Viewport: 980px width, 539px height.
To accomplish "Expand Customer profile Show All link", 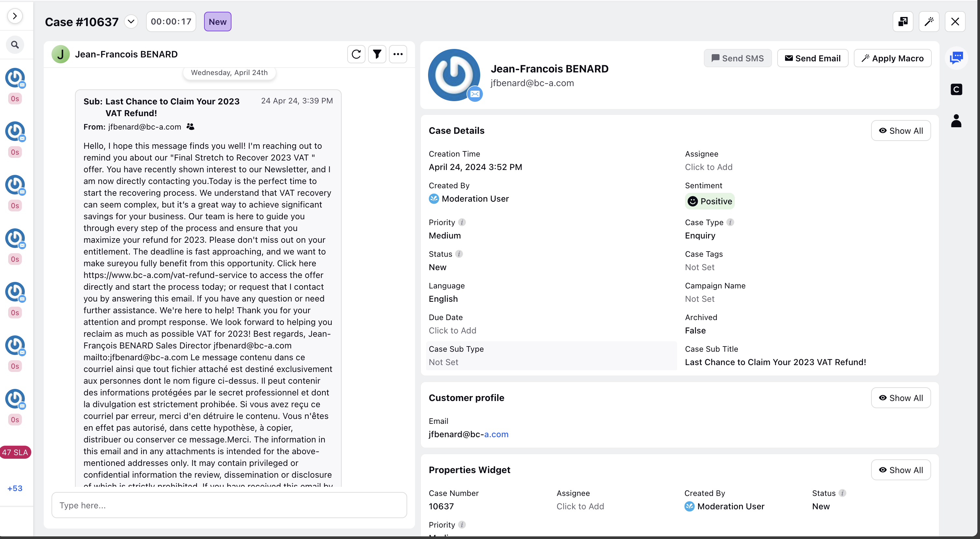I will tap(900, 398).
